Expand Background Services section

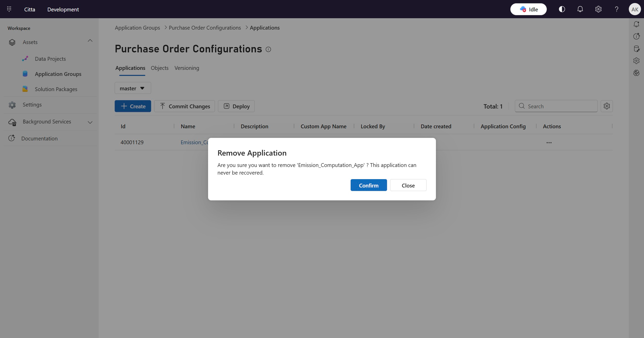[x=90, y=122]
